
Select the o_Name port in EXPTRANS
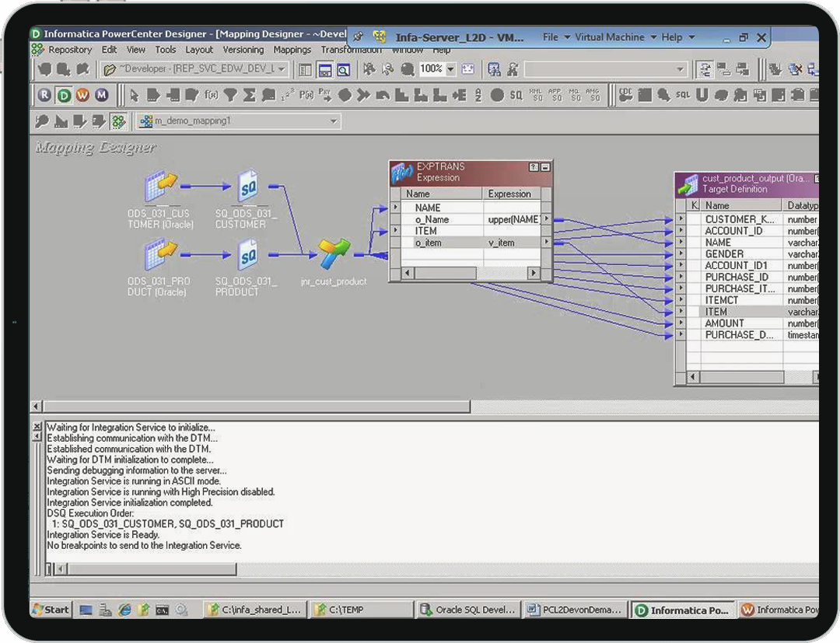tap(432, 219)
